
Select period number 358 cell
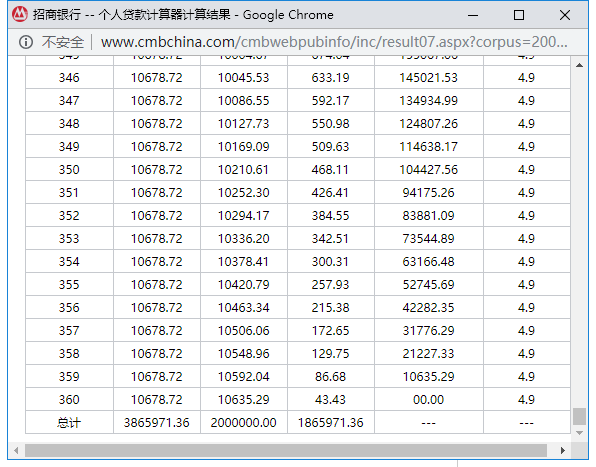[69, 353]
